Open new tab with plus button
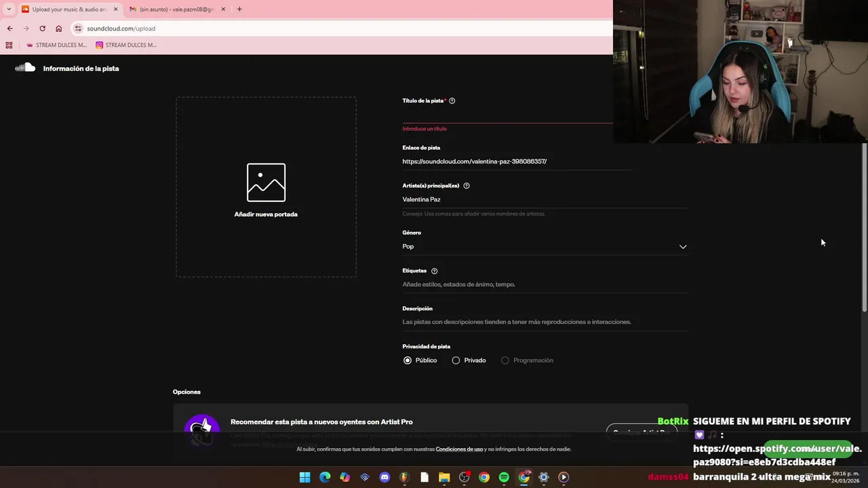The image size is (868, 488). click(x=239, y=9)
